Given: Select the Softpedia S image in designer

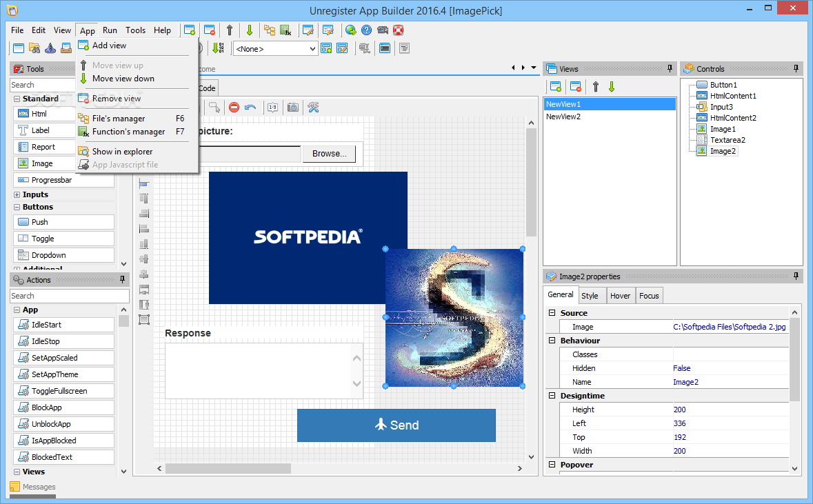Looking at the screenshot, I should point(454,317).
